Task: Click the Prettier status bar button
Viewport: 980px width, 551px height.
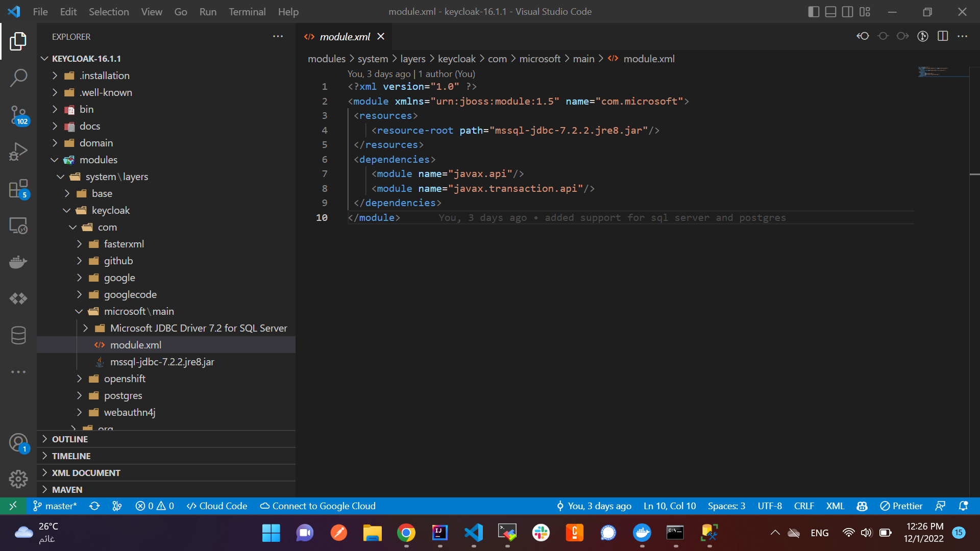Action: click(901, 506)
